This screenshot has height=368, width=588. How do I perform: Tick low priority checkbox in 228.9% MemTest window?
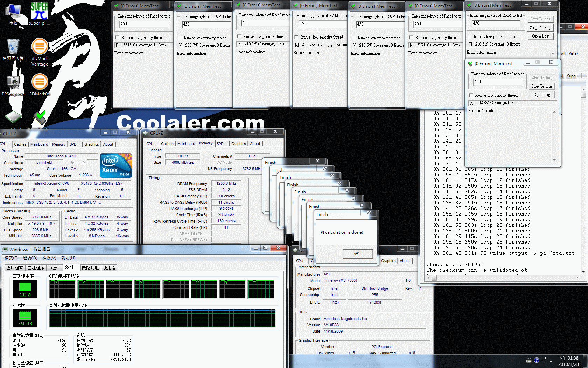pyautogui.click(x=118, y=38)
